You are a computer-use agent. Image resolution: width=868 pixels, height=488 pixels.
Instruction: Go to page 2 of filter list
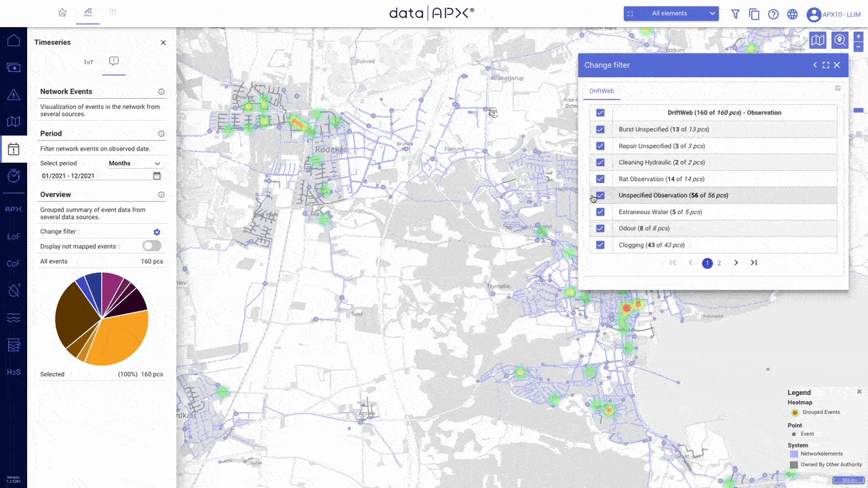(719, 263)
